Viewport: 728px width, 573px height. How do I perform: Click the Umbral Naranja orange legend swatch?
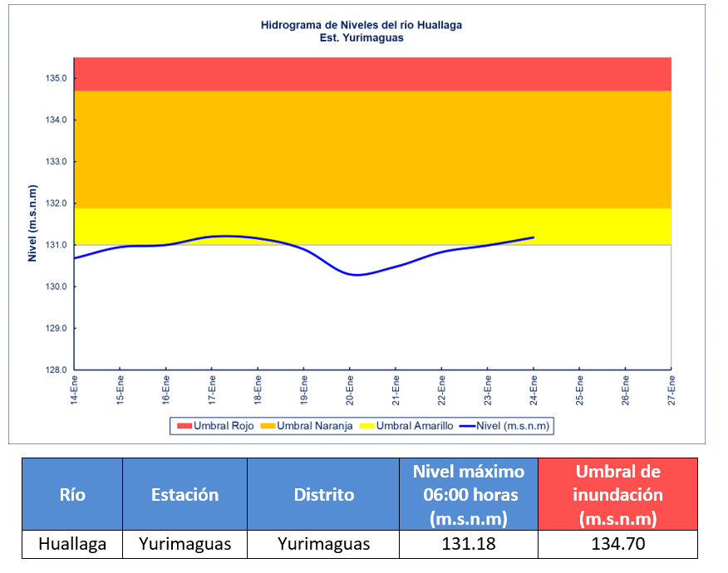(x=268, y=426)
